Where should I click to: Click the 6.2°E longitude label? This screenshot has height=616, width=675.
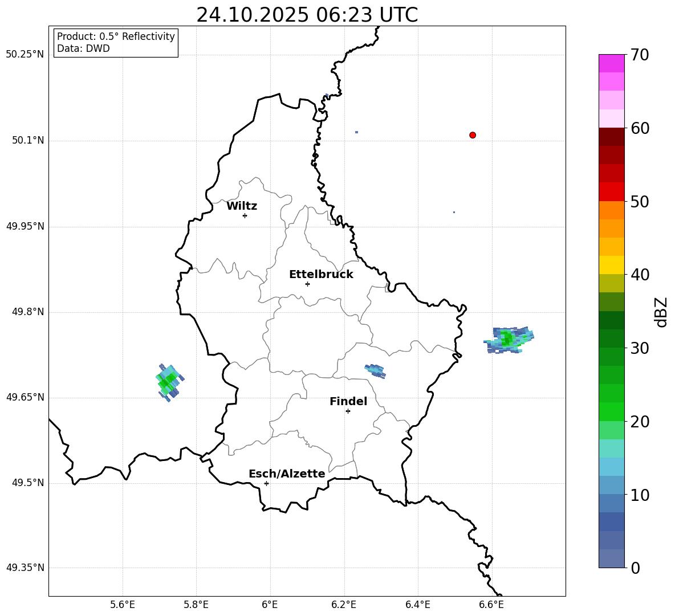point(344,605)
